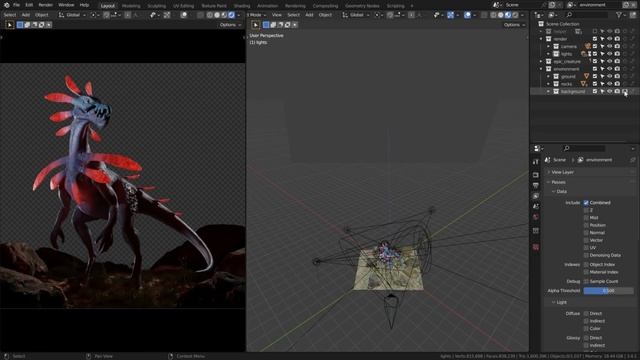Image resolution: width=640 pixels, height=360 pixels.
Task: Toggle selectable arrow for camera collection
Action: coord(602,46)
